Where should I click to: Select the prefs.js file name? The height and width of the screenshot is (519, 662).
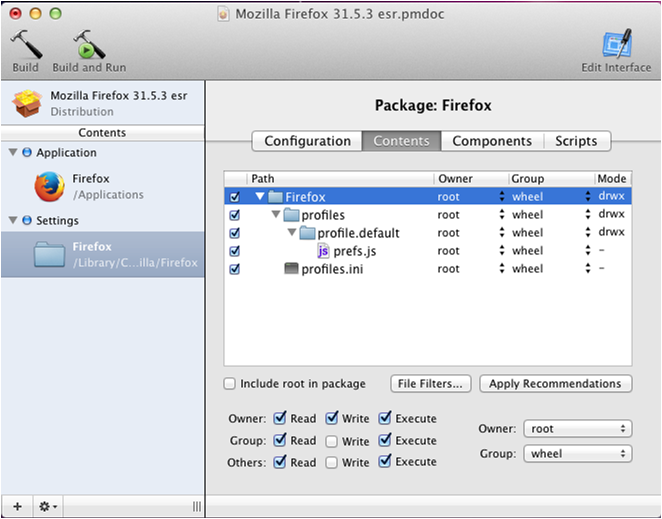click(355, 251)
